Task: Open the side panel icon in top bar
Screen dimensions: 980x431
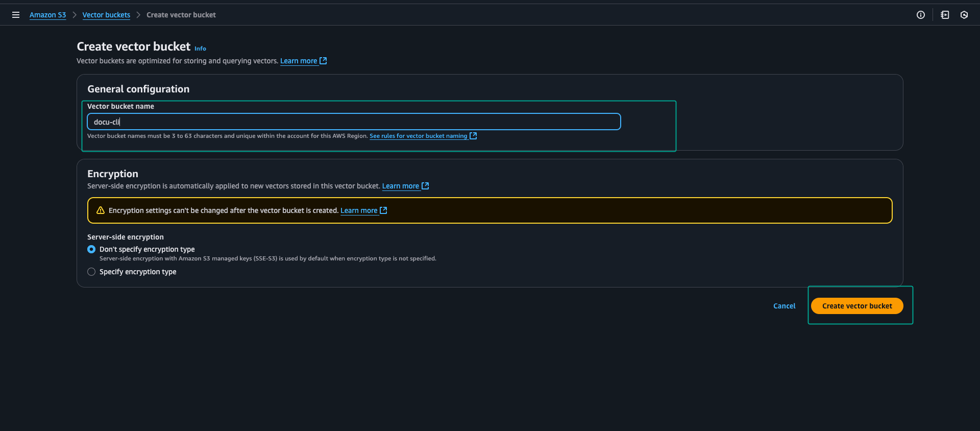Action: (x=945, y=15)
